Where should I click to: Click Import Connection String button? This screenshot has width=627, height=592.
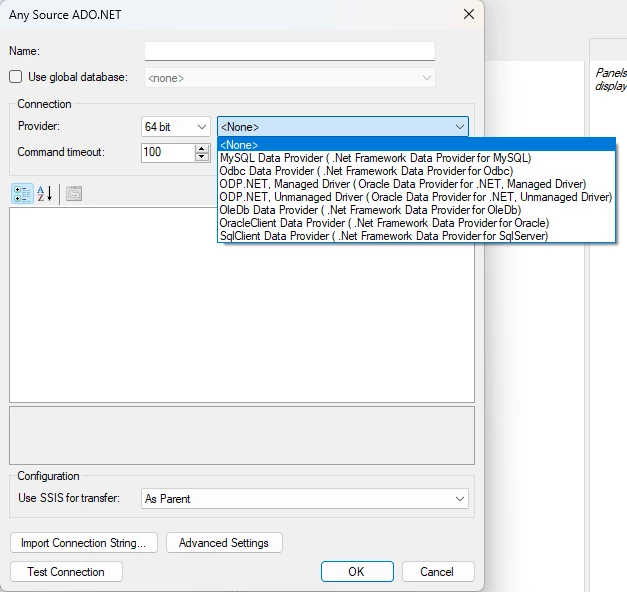click(84, 543)
